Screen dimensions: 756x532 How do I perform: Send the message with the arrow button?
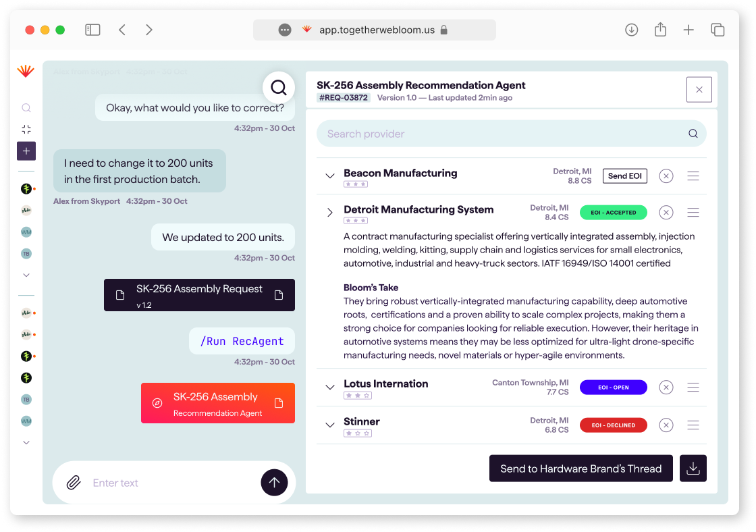click(274, 483)
